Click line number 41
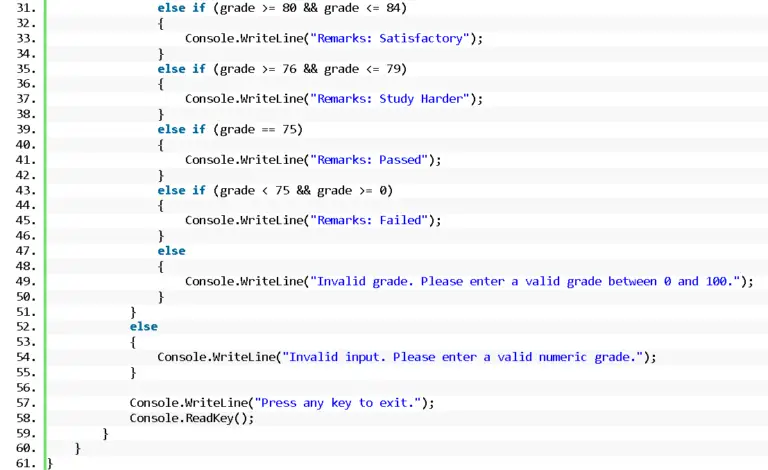Image resolution: width=768 pixels, height=470 pixels. click(x=26, y=160)
